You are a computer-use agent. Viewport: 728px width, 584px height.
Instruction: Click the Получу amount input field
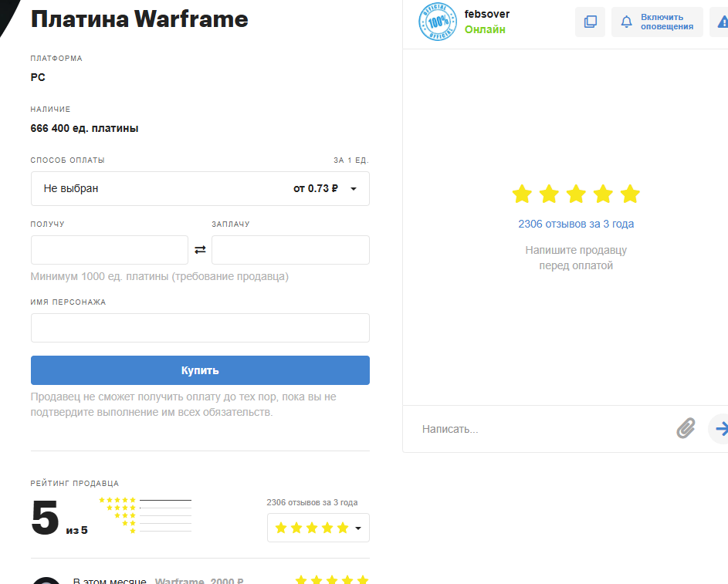pos(110,249)
